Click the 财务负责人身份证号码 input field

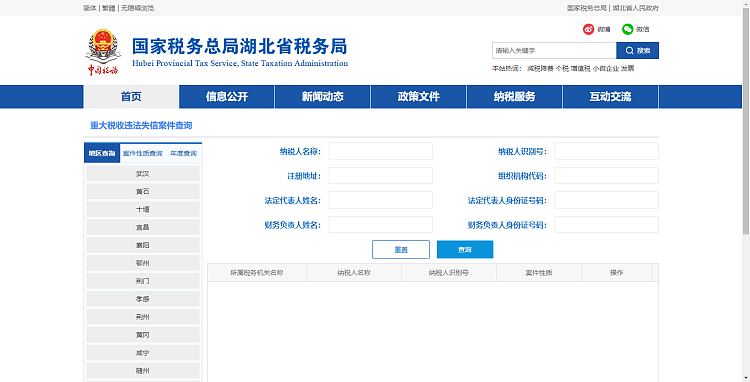tap(607, 224)
